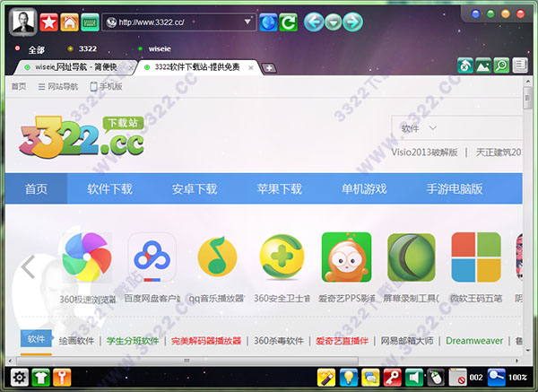Click the vertical scrollbar down arrow

point(528,351)
